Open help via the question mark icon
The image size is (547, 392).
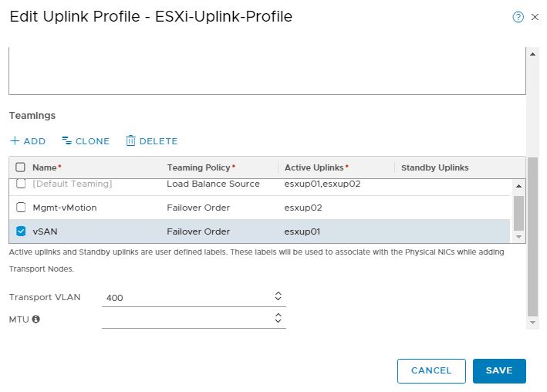518,17
